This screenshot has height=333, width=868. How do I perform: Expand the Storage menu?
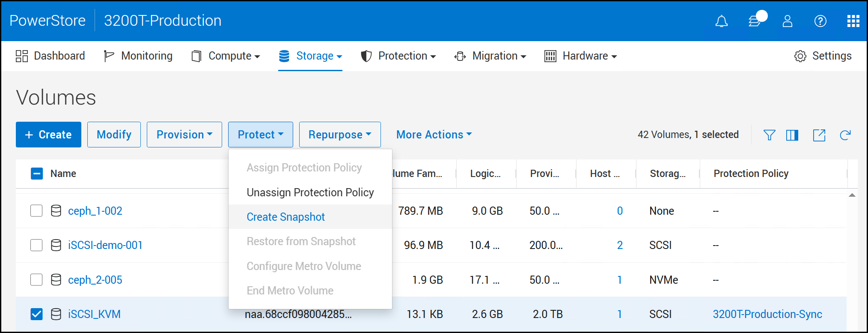click(x=310, y=56)
